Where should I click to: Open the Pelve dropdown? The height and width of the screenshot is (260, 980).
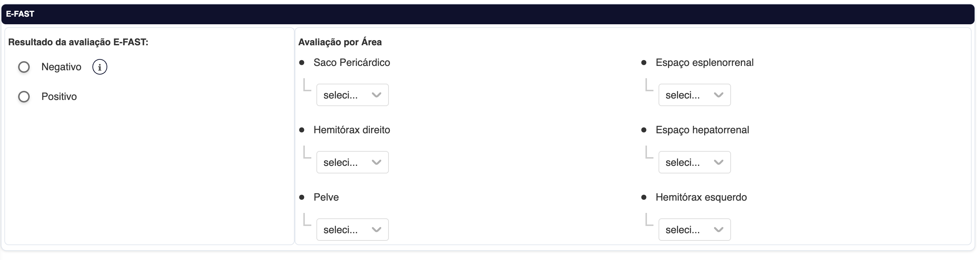tap(352, 230)
